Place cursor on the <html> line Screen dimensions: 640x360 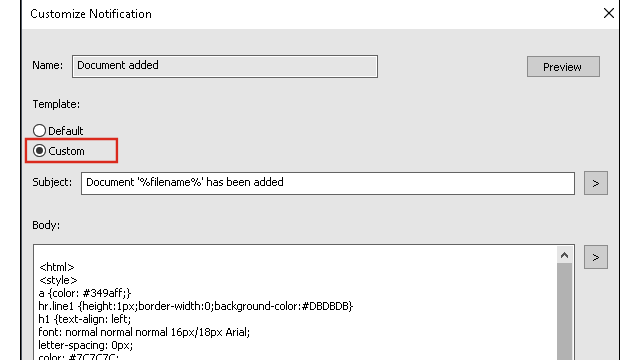coord(57,267)
